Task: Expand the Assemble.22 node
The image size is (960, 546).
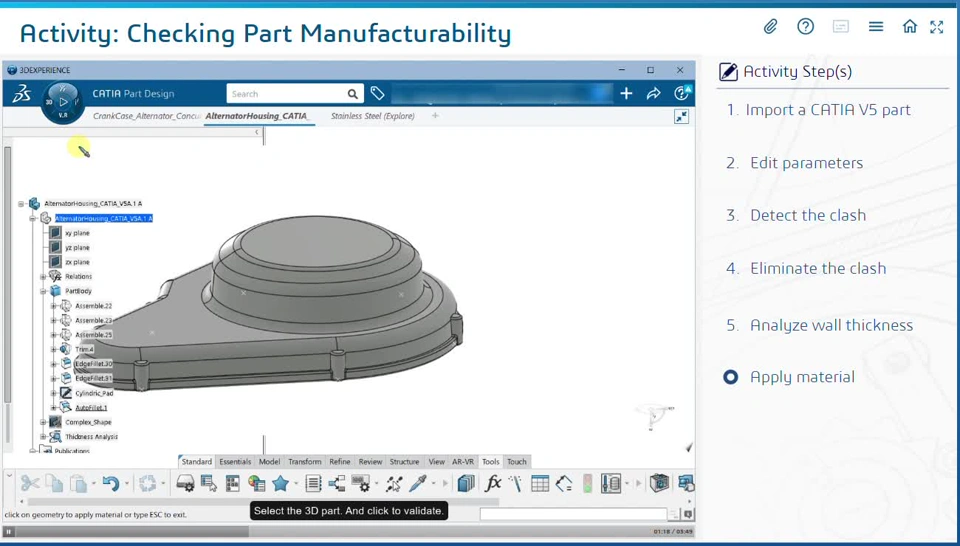Action: [53, 306]
